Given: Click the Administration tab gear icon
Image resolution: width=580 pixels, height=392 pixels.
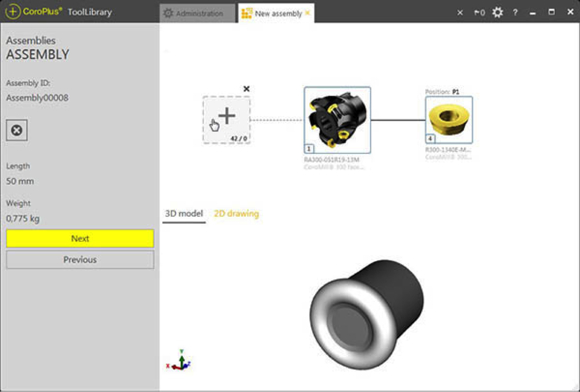Looking at the screenshot, I should [x=168, y=13].
